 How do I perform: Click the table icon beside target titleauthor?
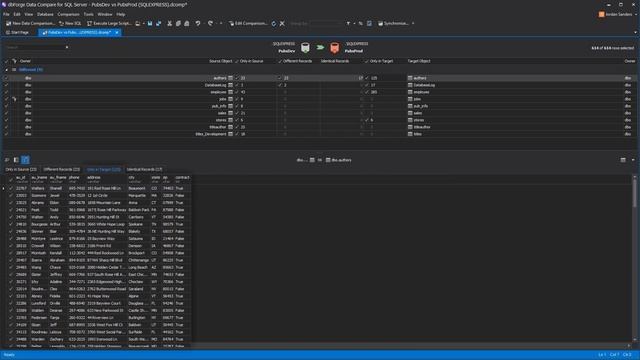410,127
